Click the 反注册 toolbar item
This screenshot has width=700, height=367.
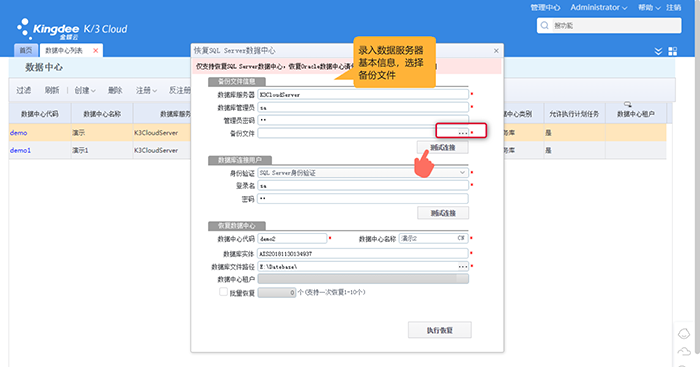click(179, 90)
